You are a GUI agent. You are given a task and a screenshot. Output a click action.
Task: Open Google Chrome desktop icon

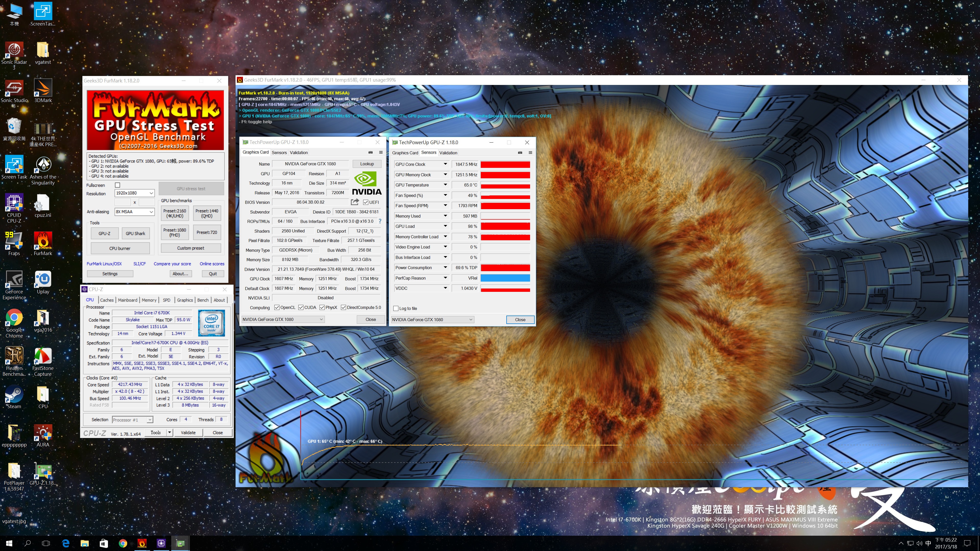pos(14,323)
